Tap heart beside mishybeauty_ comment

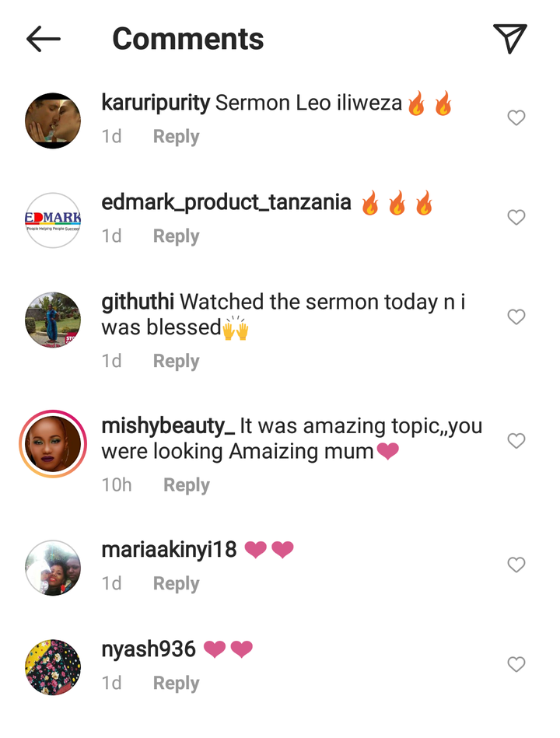click(x=516, y=440)
